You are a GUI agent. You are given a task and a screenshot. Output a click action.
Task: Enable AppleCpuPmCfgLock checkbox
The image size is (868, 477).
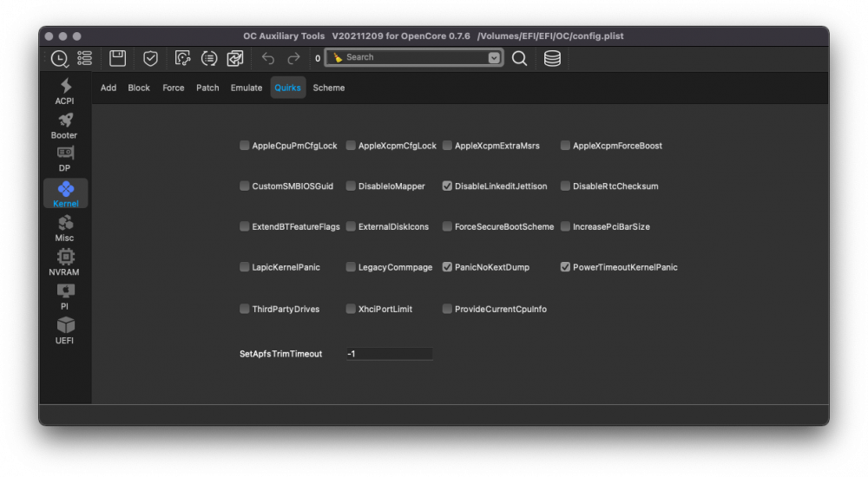[x=244, y=146]
